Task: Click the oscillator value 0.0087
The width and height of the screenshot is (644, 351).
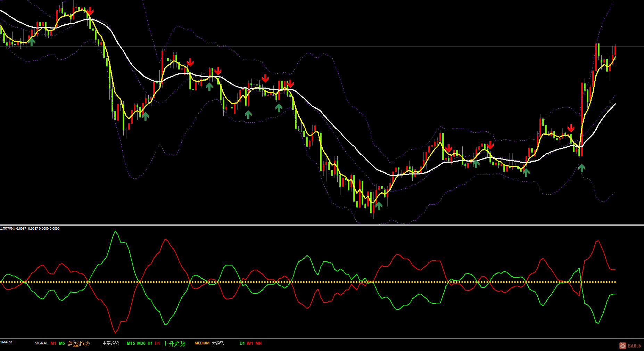Action: tap(21, 229)
